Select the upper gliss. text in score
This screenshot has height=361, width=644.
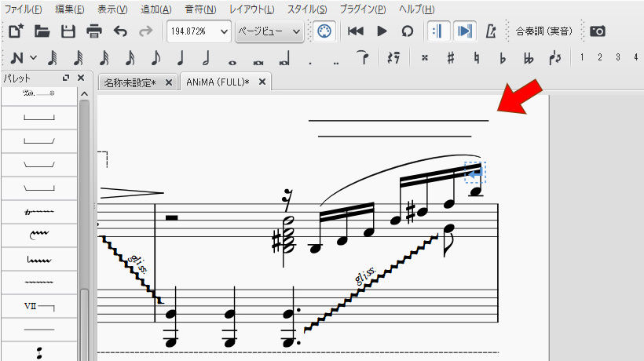coord(137,264)
